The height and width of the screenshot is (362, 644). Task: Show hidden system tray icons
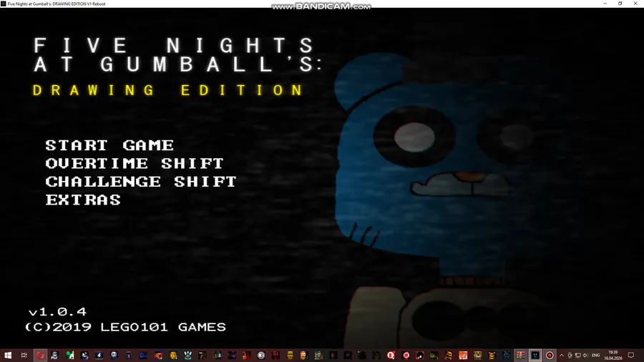coord(562,356)
